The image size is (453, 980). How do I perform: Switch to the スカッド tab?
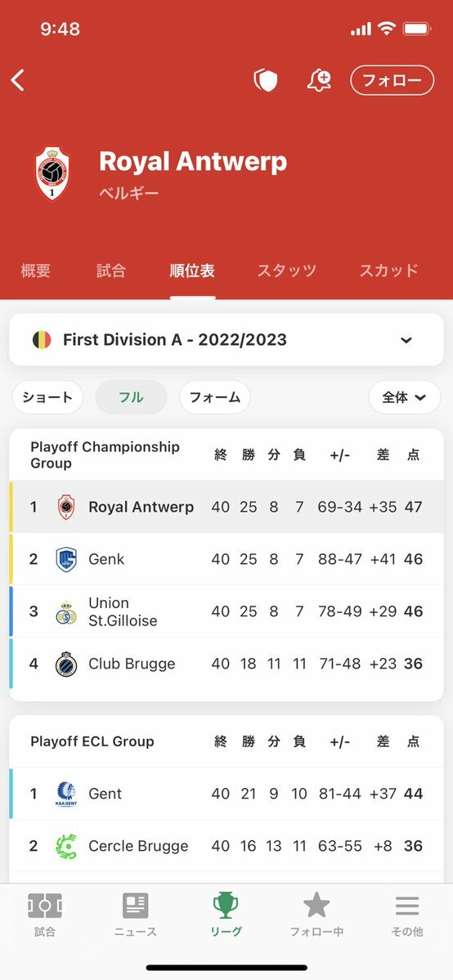(x=388, y=271)
